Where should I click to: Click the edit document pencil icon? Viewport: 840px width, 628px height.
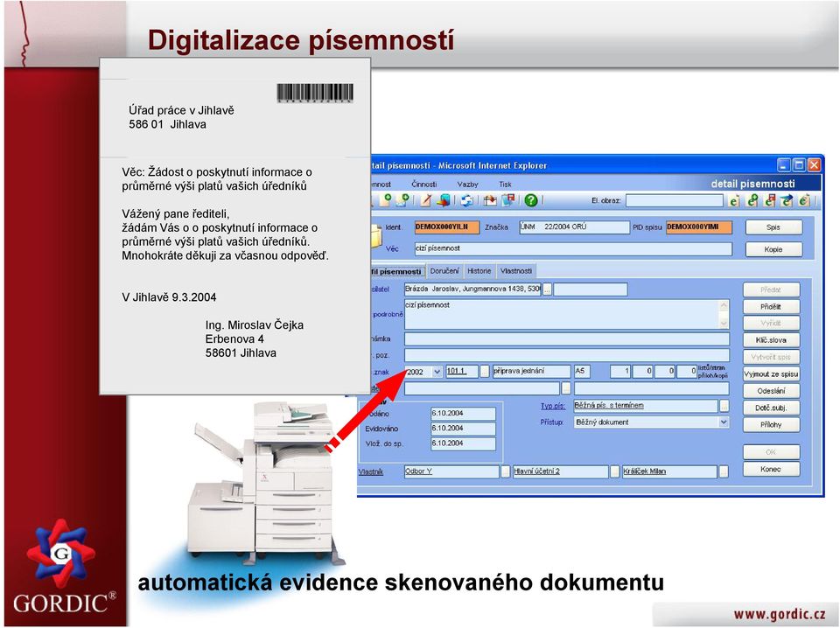pos(426,200)
